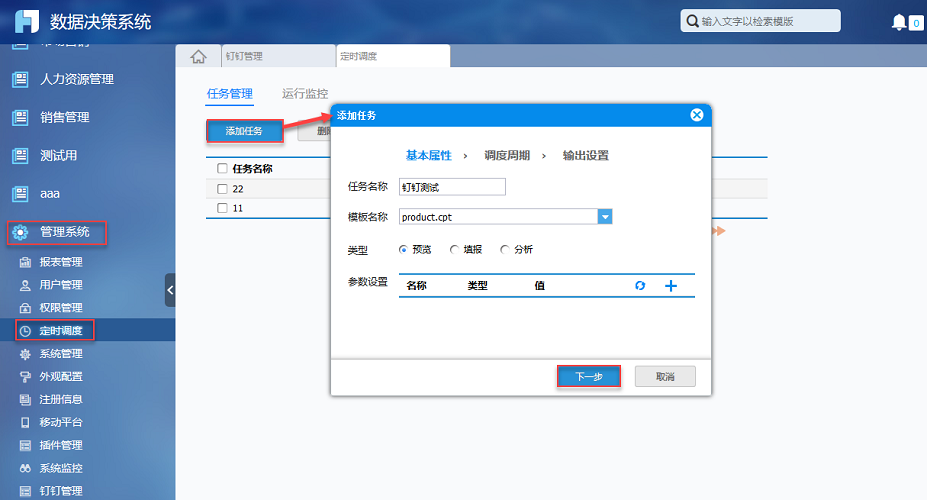This screenshot has width=927, height=500.
Task: Click the template search input field
Action: [x=760, y=21]
